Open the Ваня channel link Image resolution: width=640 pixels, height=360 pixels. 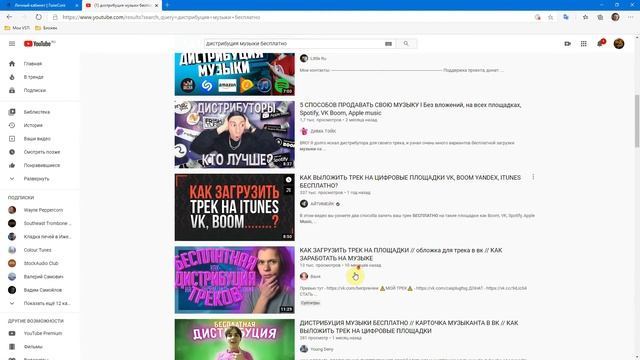click(x=315, y=277)
